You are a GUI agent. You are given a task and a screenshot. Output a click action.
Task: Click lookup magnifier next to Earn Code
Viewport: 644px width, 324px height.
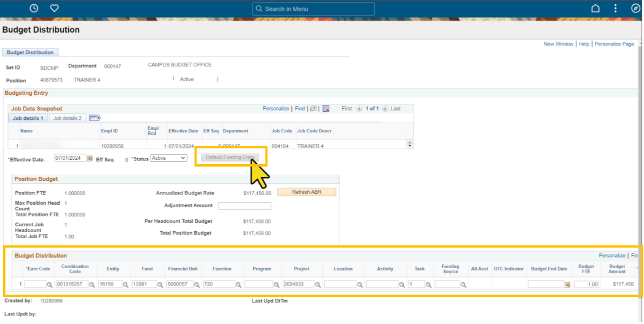click(x=49, y=285)
